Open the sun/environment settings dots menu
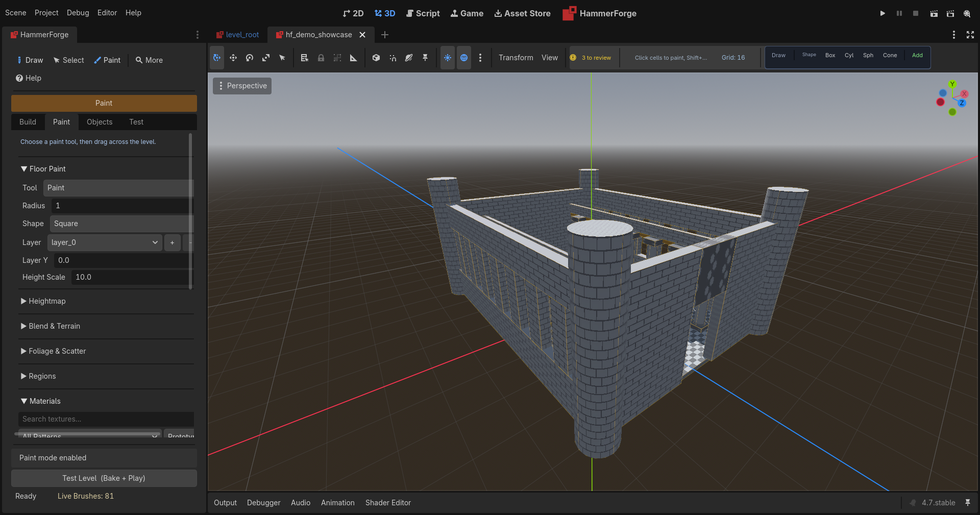Screen dimensions: 980x515 [x=480, y=58]
